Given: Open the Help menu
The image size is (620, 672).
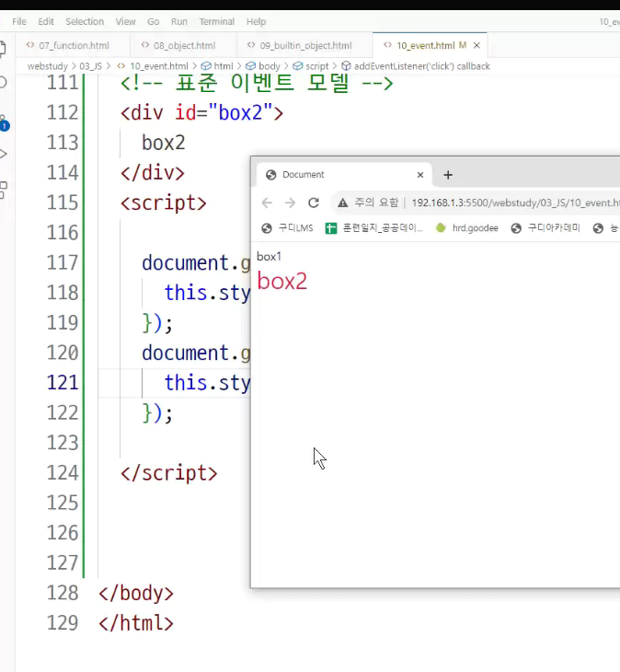Looking at the screenshot, I should pos(256,21).
